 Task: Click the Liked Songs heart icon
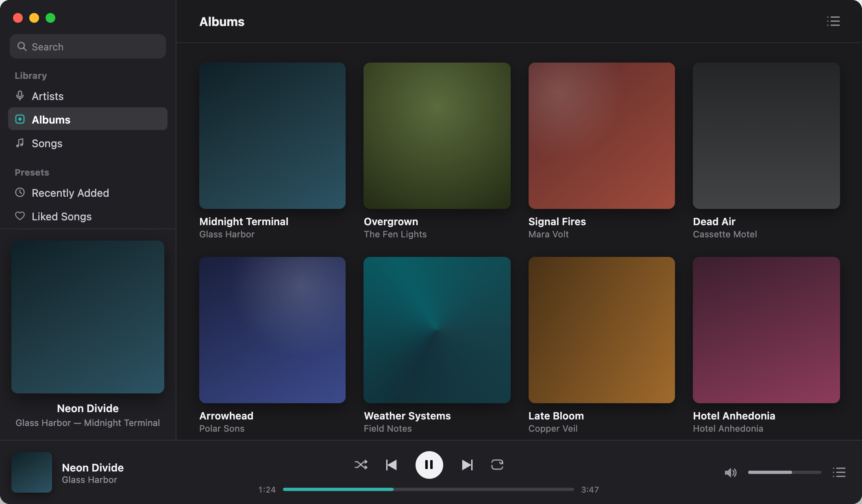tap(20, 216)
